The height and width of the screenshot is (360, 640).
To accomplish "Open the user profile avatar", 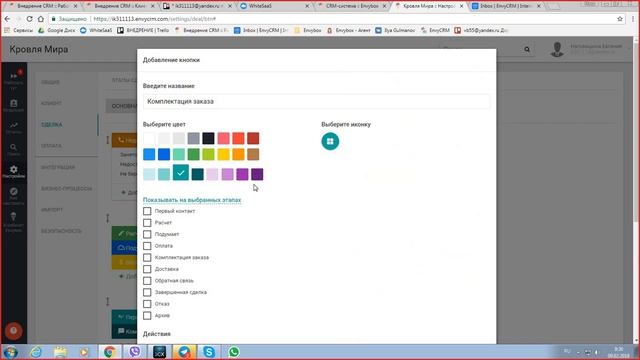I will point(557,49).
